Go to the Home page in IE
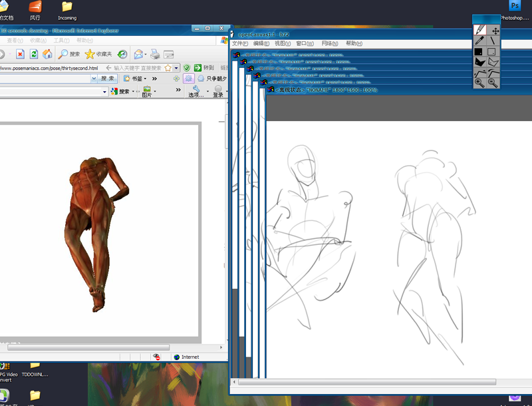Viewport: 532px width, 406px height. coord(47,54)
